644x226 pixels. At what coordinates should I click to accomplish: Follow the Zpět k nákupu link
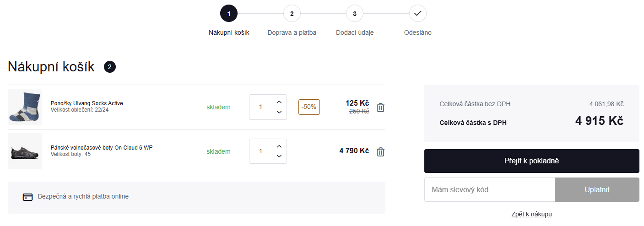tap(531, 215)
